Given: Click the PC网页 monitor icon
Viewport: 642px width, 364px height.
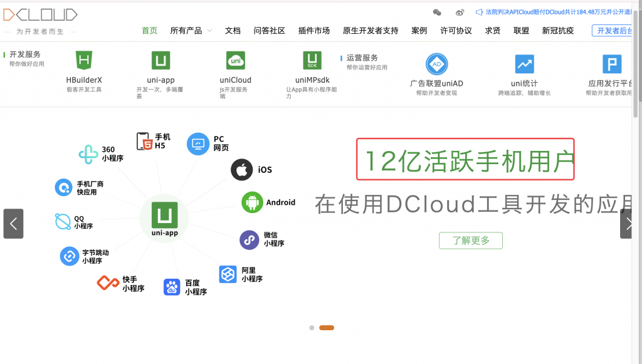Looking at the screenshot, I should (x=198, y=143).
